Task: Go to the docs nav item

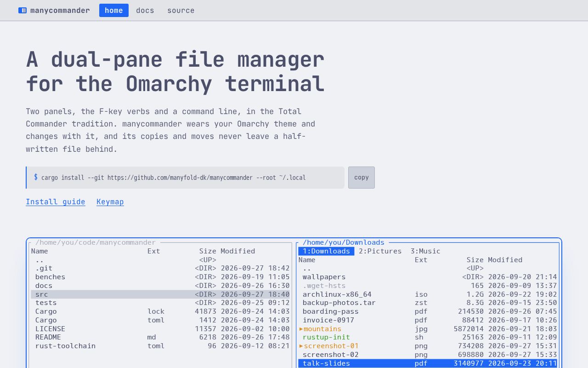Action: (x=145, y=10)
